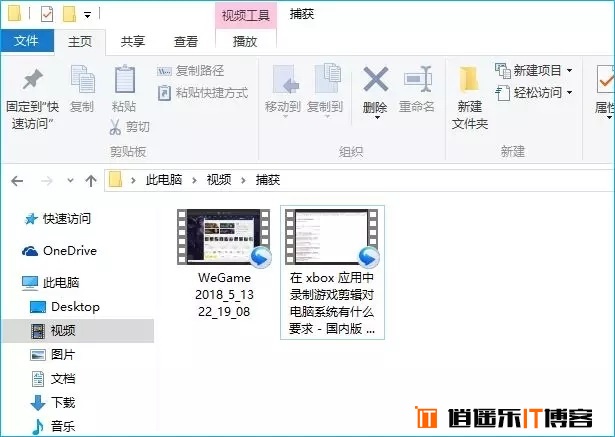Image resolution: width=615 pixels, height=437 pixels.
Task: Select Quick access (快速访问) in sidebar
Action: click(x=57, y=218)
